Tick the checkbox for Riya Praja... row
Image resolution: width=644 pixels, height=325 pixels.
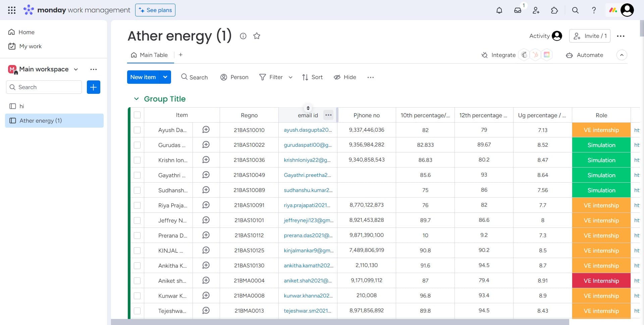137,205
